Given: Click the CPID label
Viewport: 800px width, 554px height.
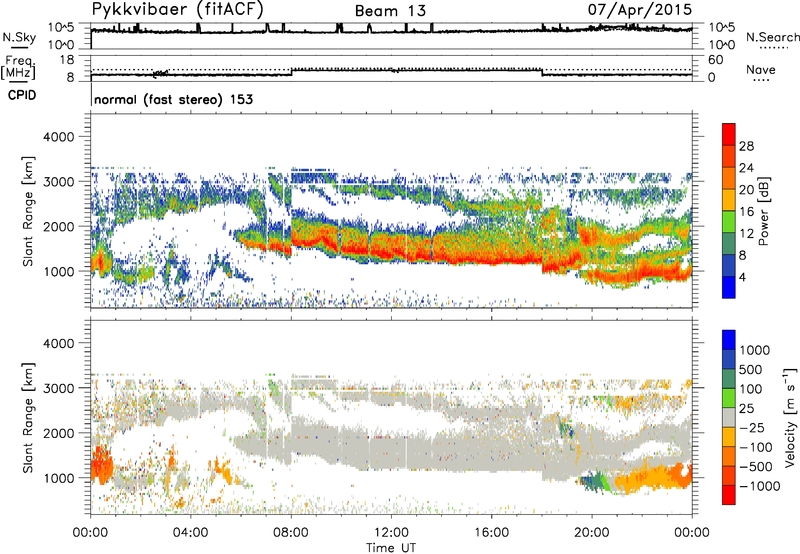Looking at the screenshot, I should (x=22, y=95).
